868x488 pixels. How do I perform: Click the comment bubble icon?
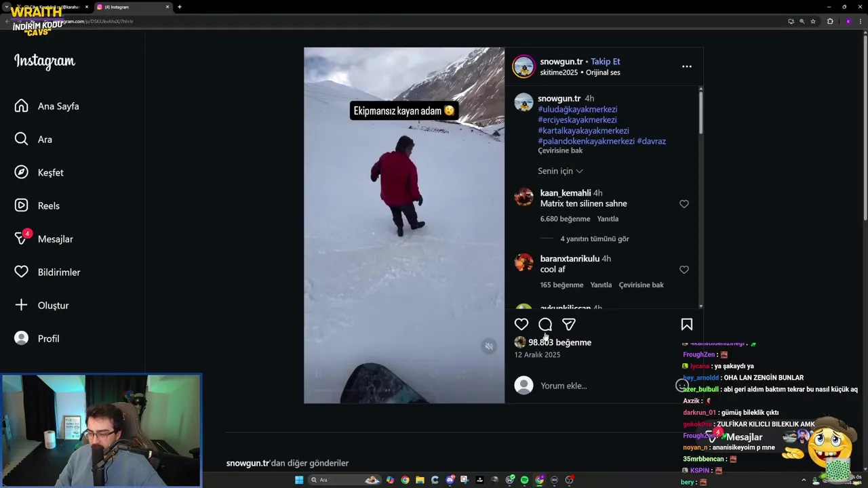tap(545, 325)
